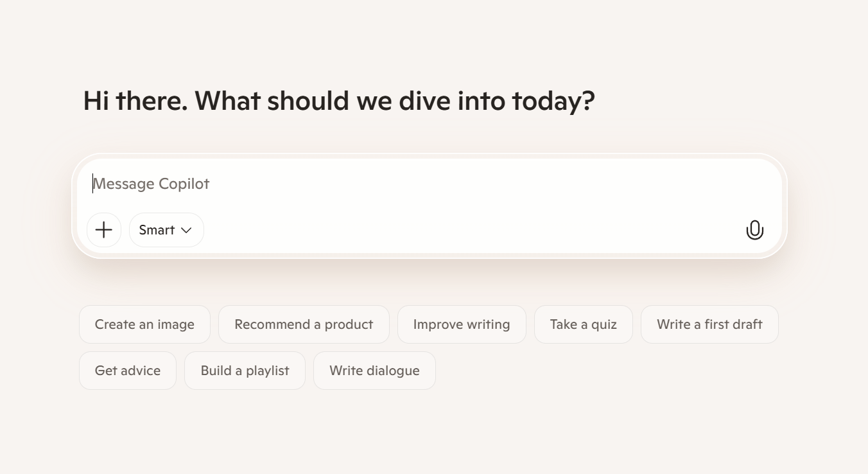Click the word "Copilot" in the message box

point(184,184)
